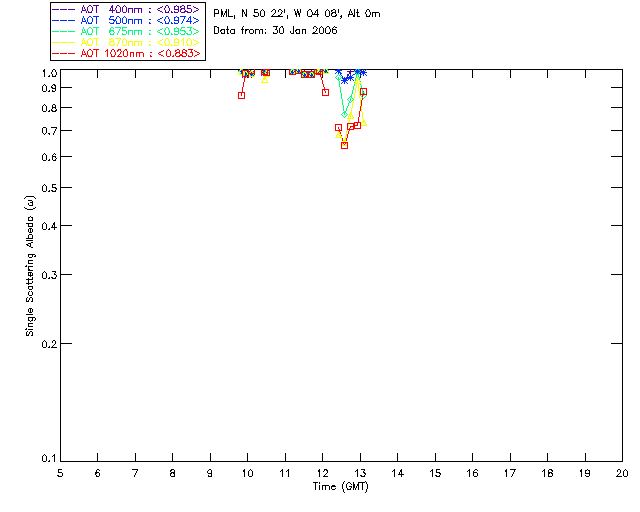
Task: Click the y-axis tick label 0.6
Action: pyautogui.click(x=49, y=157)
